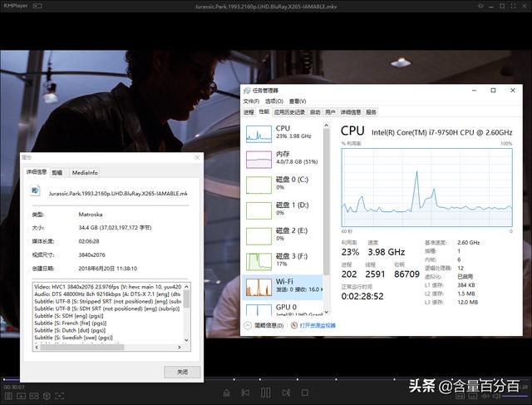Select 磁盘 3 (F:) in the performance sidebar

(283, 261)
